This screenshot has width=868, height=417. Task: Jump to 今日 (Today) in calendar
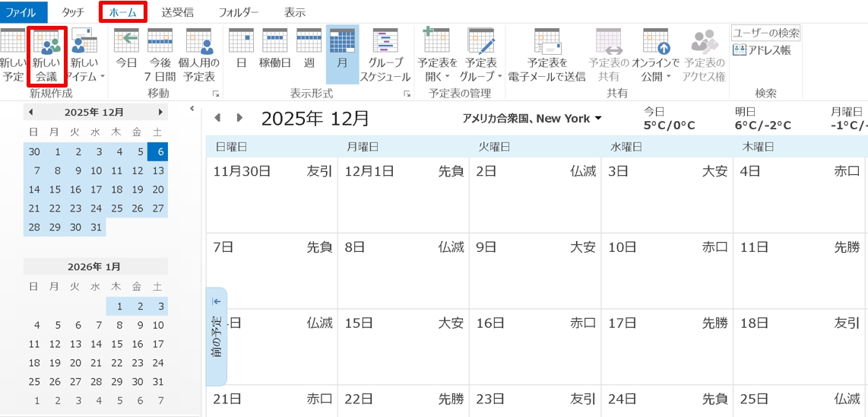pyautogui.click(x=126, y=56)
